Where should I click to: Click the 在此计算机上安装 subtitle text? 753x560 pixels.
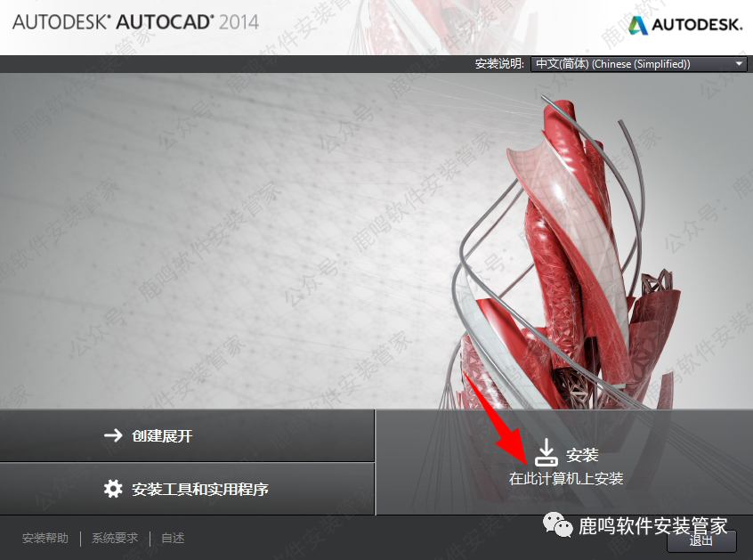tap(566, 479)
